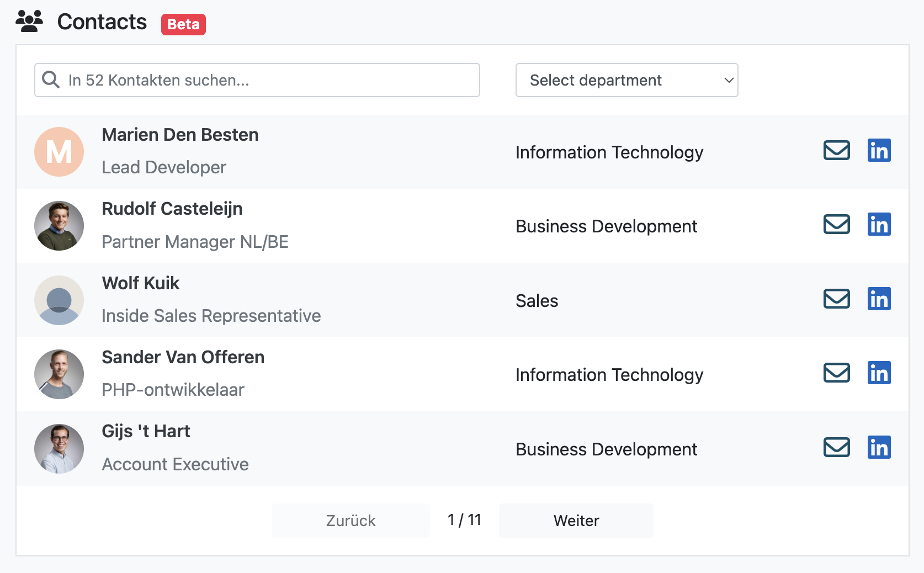Screen dimensions: 924x573
Task: Click the email icon for Sander Van Offeren
Action: (836, 373)
